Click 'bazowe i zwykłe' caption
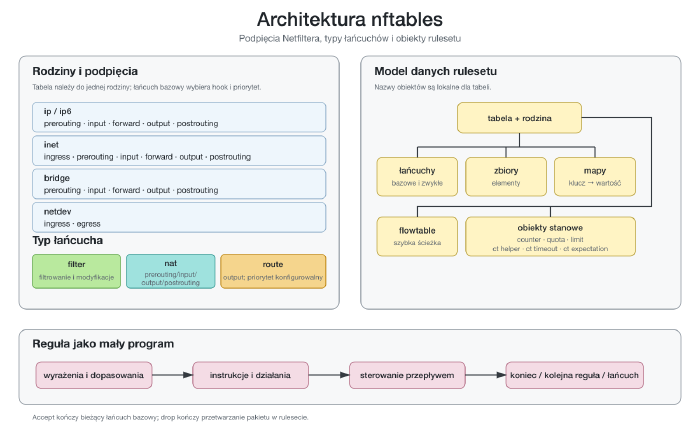700x431 pixels. point(417,183)
